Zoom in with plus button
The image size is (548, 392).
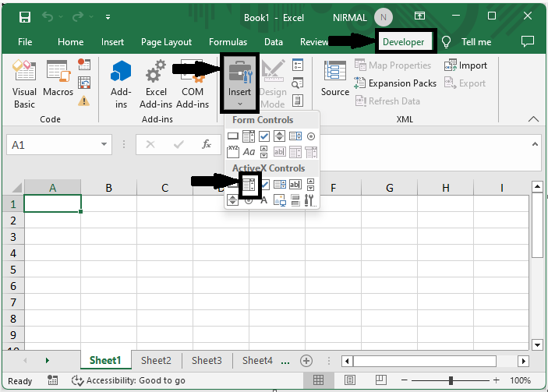click(496, 380)
